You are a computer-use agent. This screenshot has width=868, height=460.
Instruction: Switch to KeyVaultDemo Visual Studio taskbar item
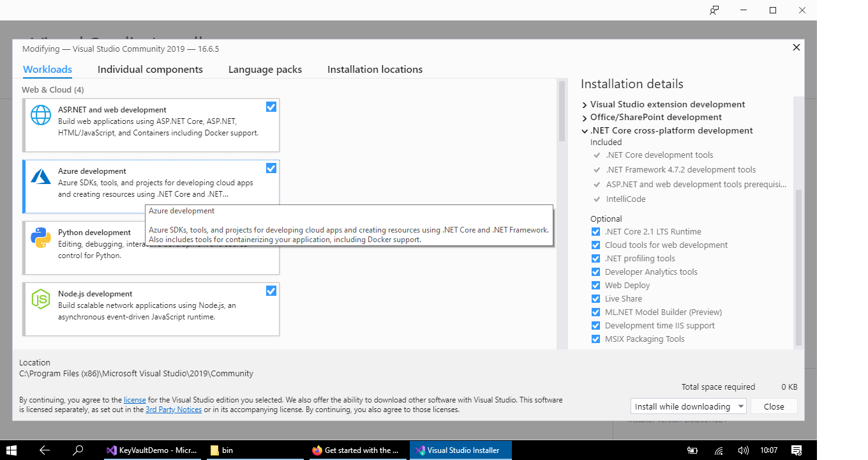pyautogui.click(x=154, y=450)
